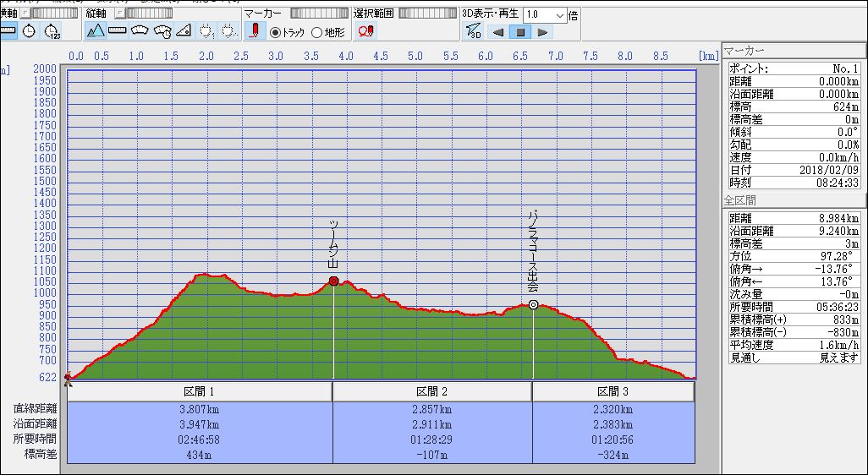868x475 pixels.
Task: Select the gauge-with-clock vertical-axis icon
Action: click(x=162, y=31)
